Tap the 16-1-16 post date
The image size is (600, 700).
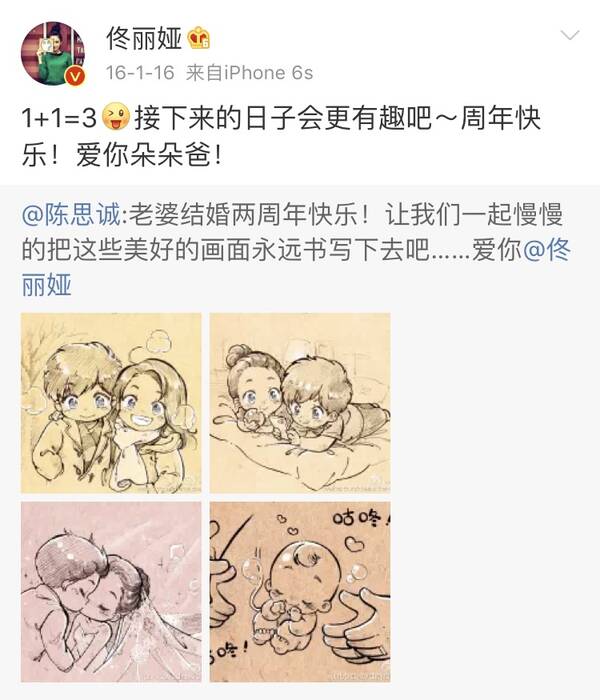pos(140,73)
